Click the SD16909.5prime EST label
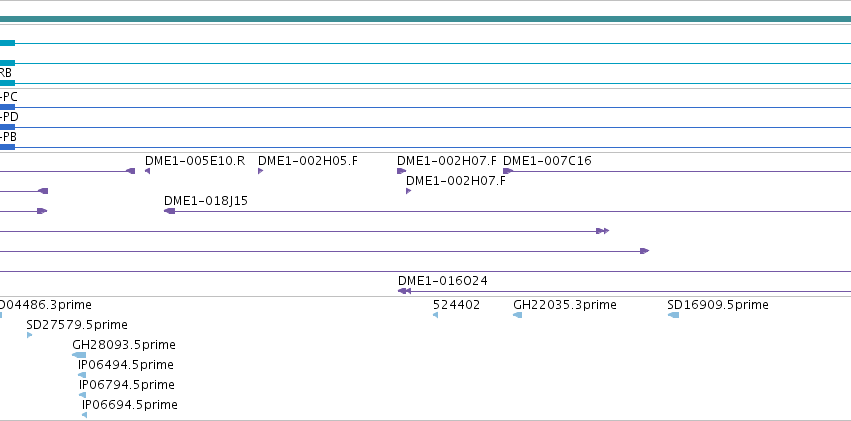851x421 pixels. [x=717, y=305]
